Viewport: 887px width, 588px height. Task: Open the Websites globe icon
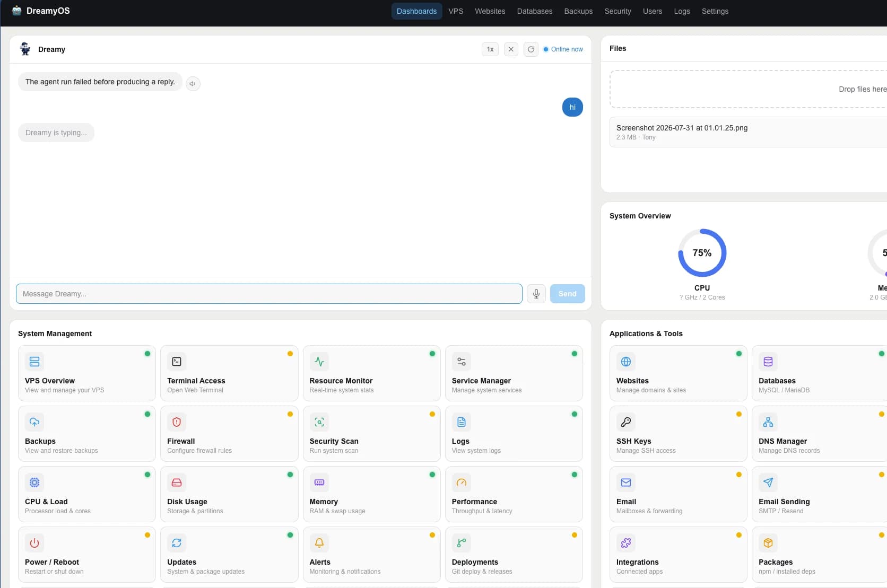click(x=626, y=362)
